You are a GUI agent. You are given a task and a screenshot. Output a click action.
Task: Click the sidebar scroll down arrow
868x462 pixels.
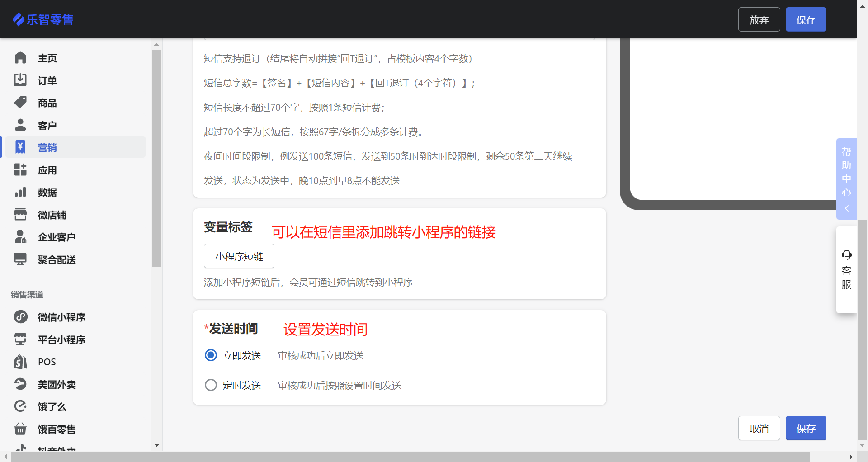coord(156,445)
